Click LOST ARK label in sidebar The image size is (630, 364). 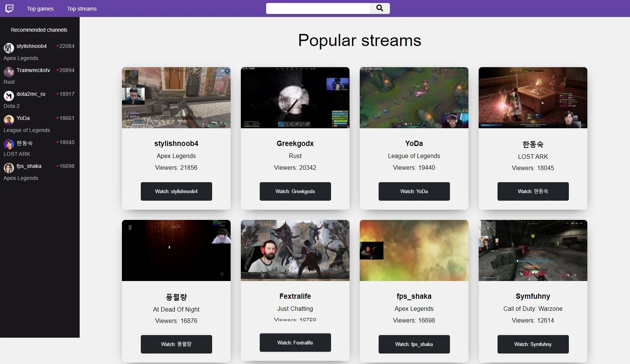[17, 154]
